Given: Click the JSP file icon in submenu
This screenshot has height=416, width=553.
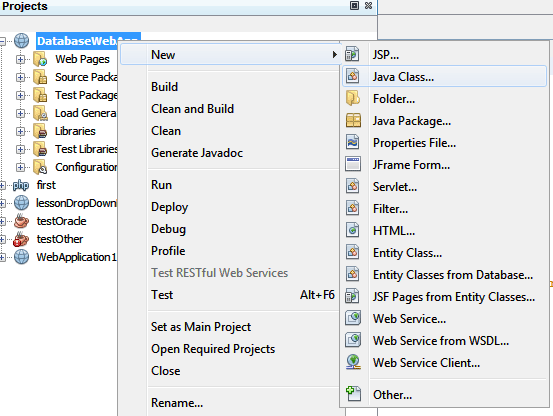Looking at the screenshot, I should coord(352,55).
